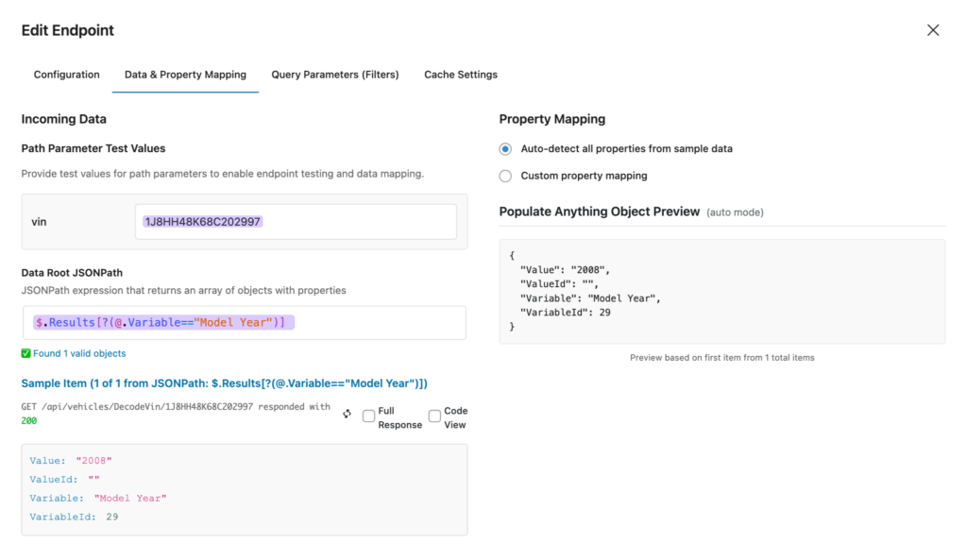Switch to the Cache Settings tab
The width and height of the screenshot is (967, 560).
coord(461,75)
